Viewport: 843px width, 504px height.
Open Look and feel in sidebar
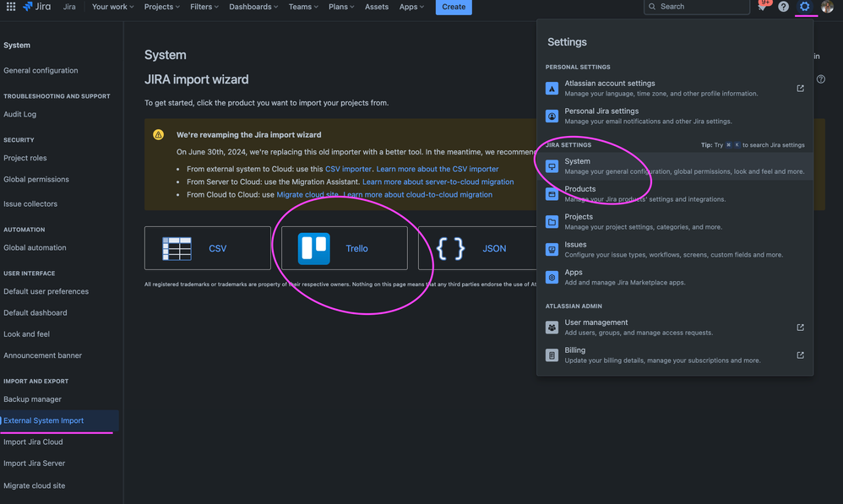[x=26, y=334]
